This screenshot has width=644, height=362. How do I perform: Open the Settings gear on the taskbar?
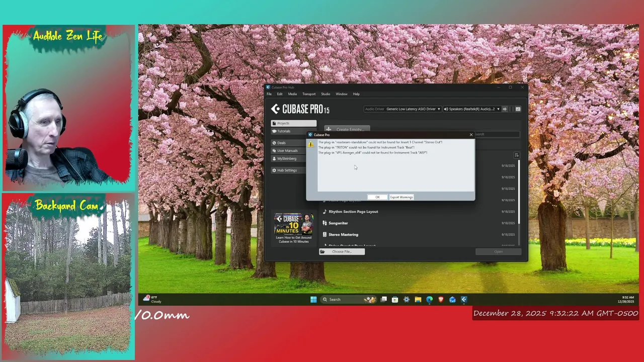(407, 300)
